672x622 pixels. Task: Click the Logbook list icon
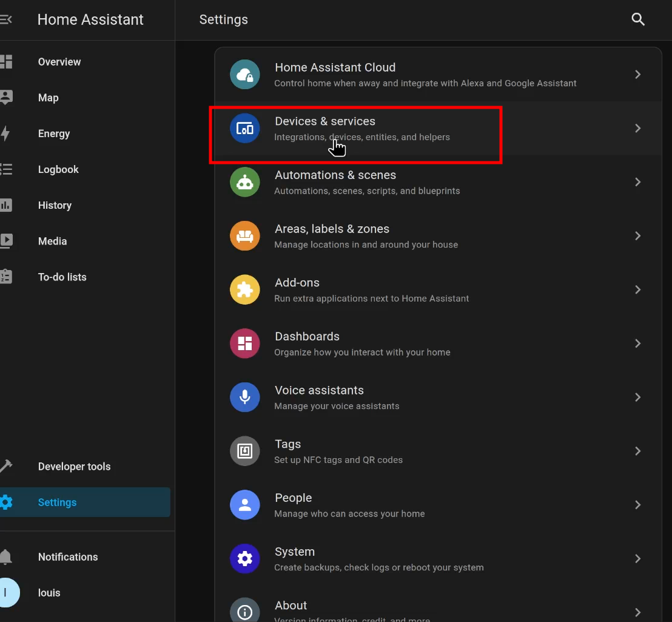coord(6,169)
